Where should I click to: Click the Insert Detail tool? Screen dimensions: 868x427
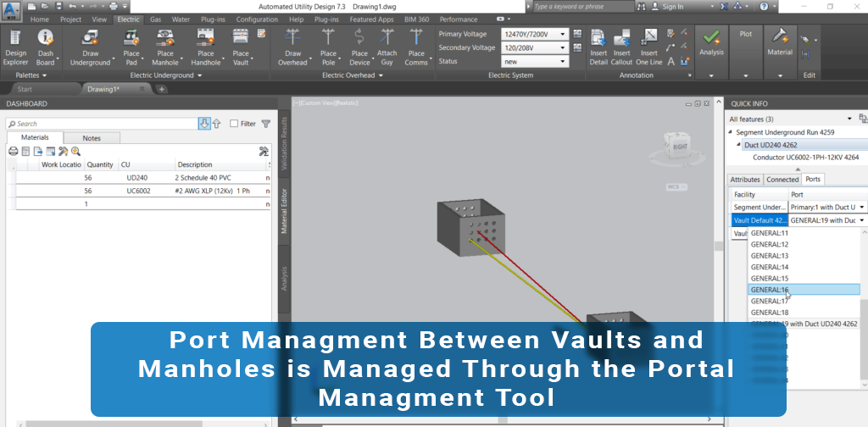[598, 47]
